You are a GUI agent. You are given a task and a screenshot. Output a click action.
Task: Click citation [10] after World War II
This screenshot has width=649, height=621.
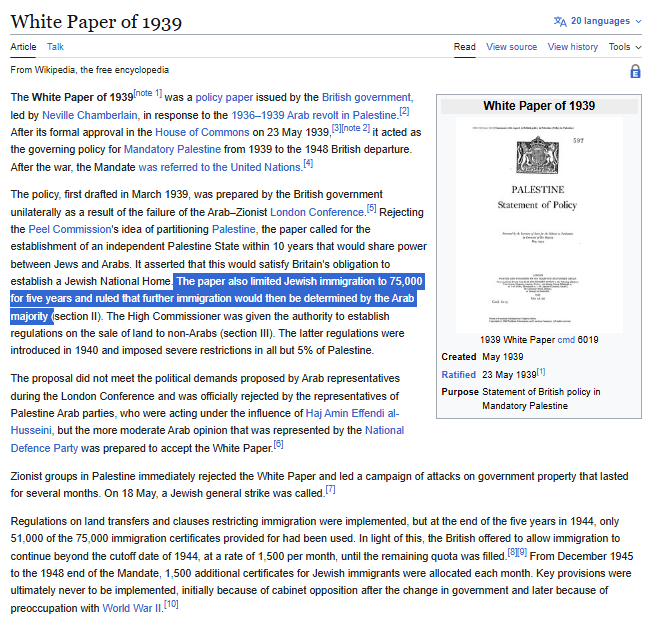(x=171, y=604)
